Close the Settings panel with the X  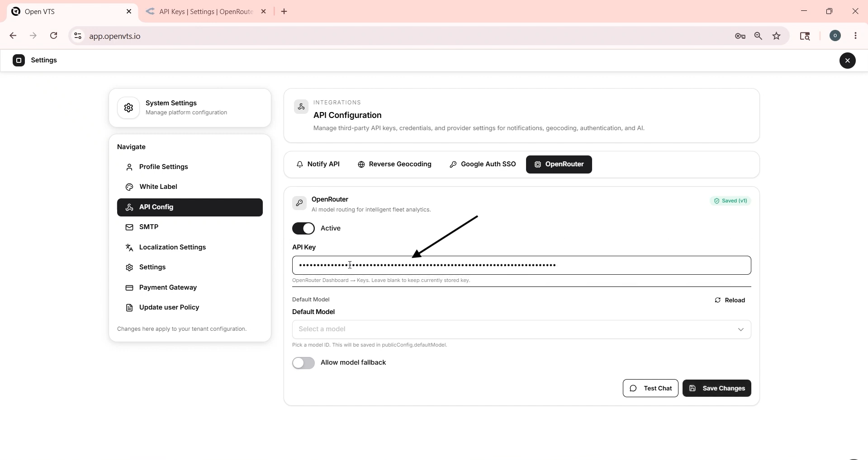click(x=847, y=61)
